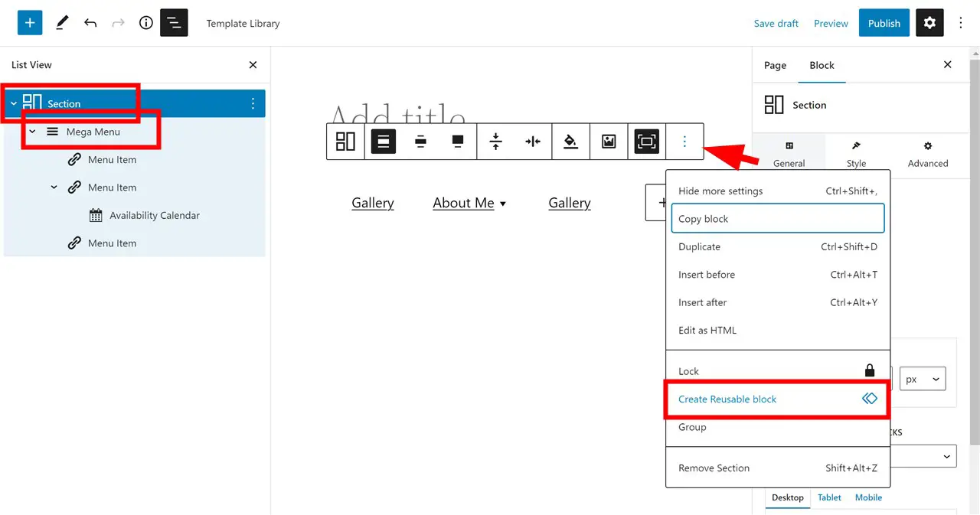This screenshot has width=980, height=515.
Task: Select the Mobile responsive tab
Action: coord(868,497)
